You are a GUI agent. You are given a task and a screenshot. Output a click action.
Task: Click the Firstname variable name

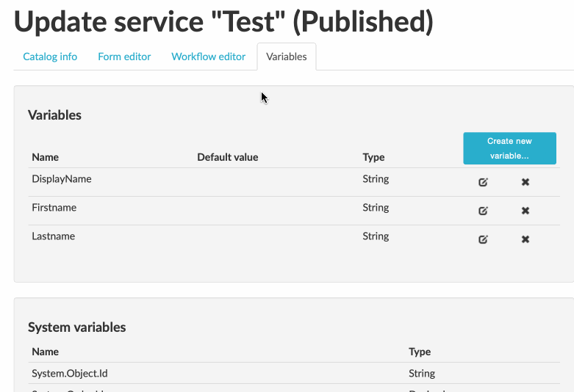point(54,208)
